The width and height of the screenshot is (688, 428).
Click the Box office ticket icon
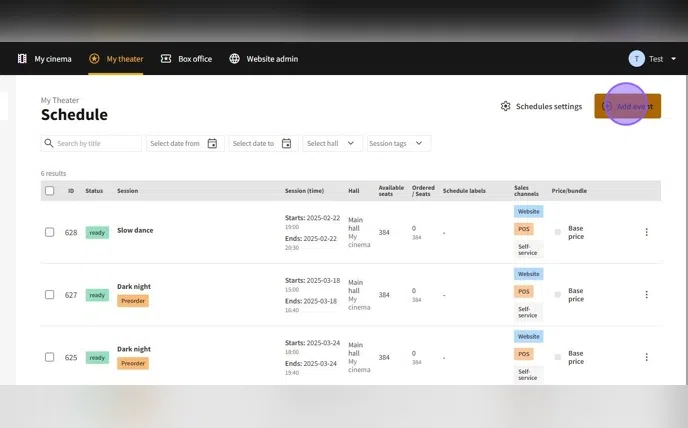(166, 59)
